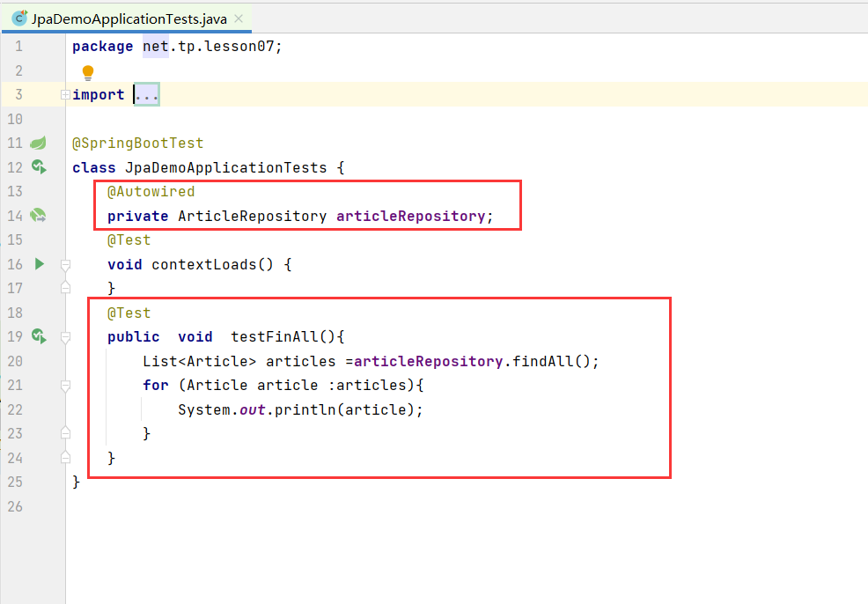
Task: Click articleRepository field on line 14
Action: pos(411,216)
